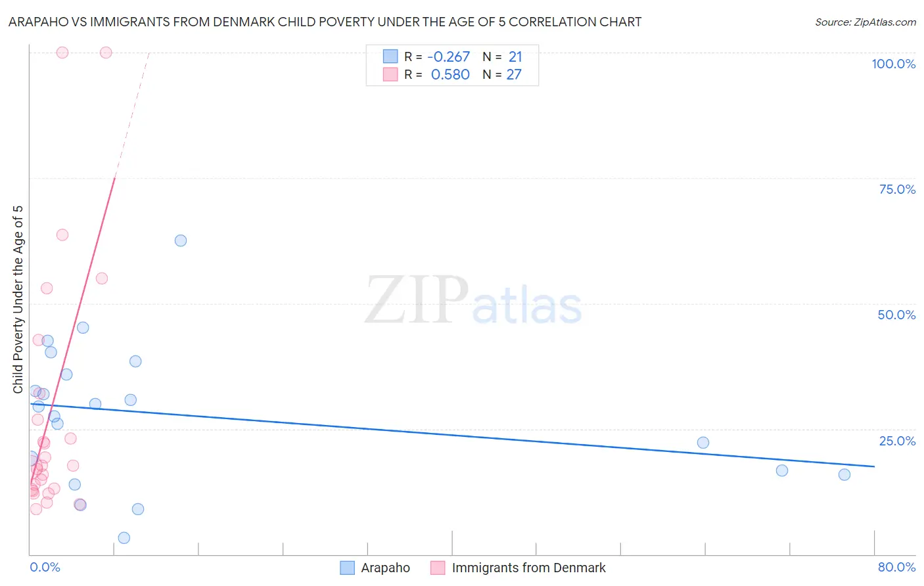Click the Source: ZipAtlas.com text
924x586 pixels.
pos(866,22)
